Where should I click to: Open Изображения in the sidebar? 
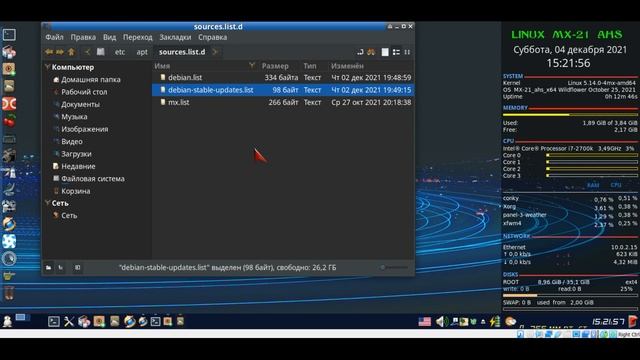pos(84,129)
